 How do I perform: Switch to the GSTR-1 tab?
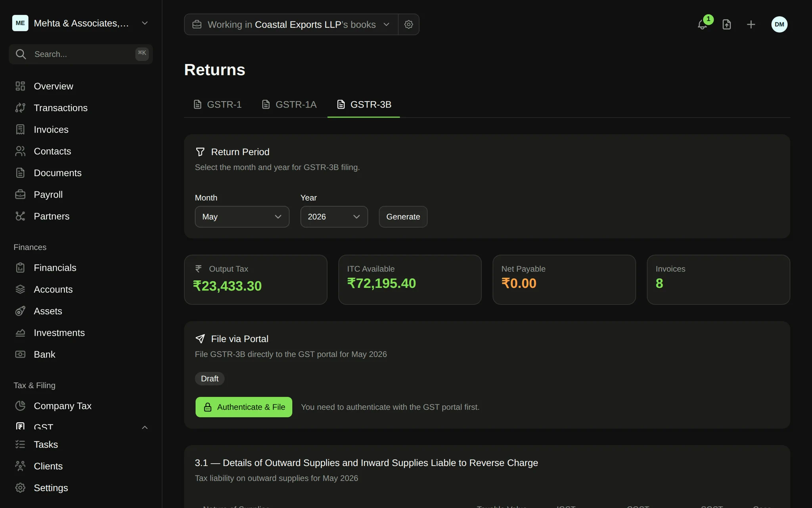[x=217, y=104]
